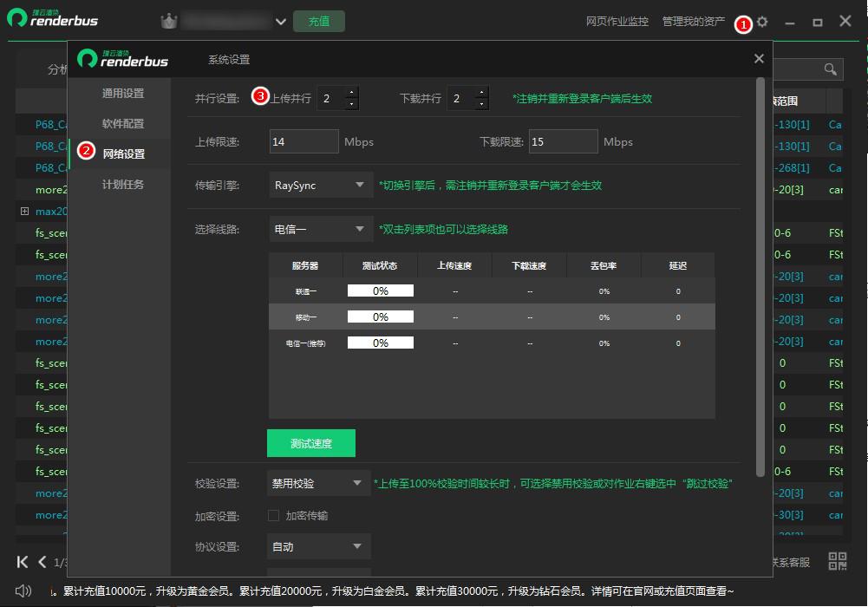Image resolution: width=868 pixels, height=607 pixels.
Task: Click the search magnifier icon
Action: coord(830,69)
